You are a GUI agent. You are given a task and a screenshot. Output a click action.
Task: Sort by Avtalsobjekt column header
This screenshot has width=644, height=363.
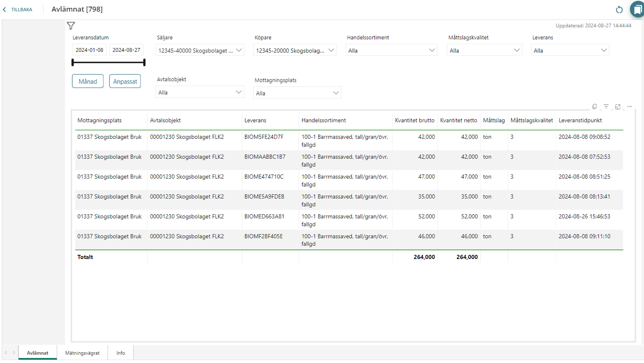point(165,120)
